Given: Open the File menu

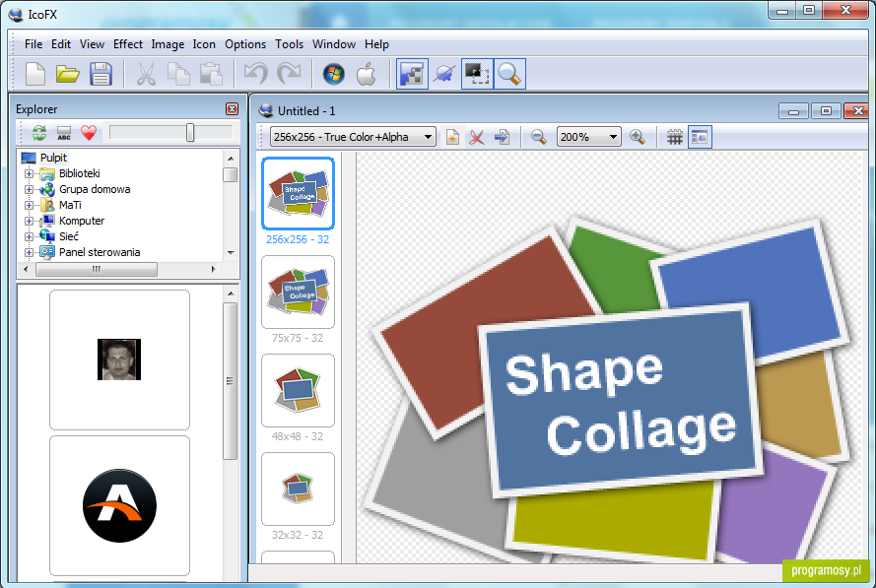Looking at the screenshot, I should tap(33, 44).
